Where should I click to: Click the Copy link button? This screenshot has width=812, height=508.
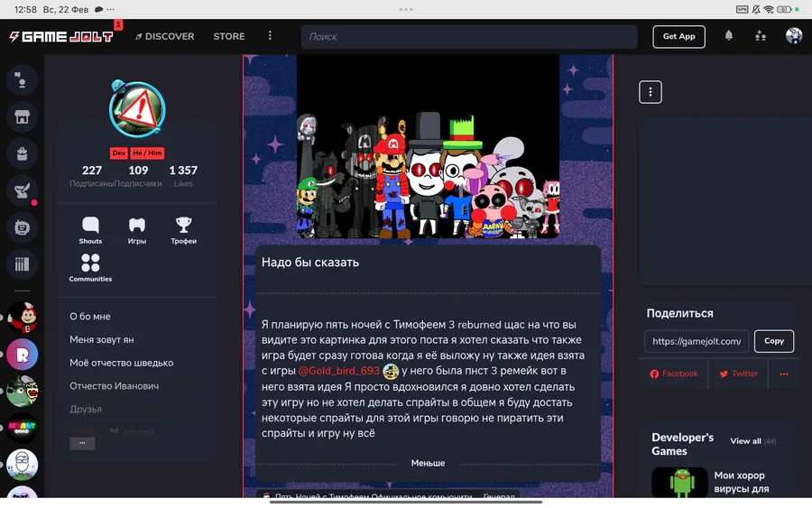tap(774, 341)
